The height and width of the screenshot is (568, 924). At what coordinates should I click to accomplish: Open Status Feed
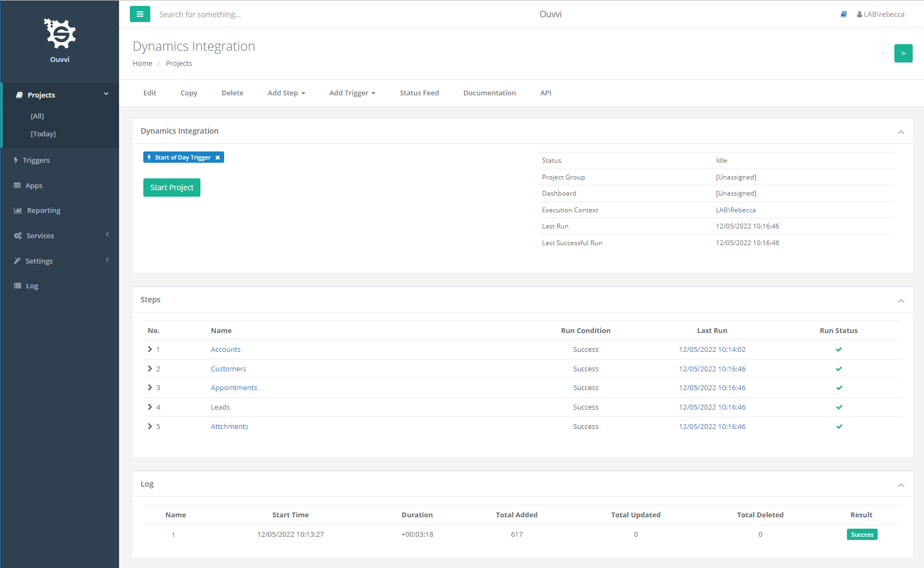tap(419, 93)
